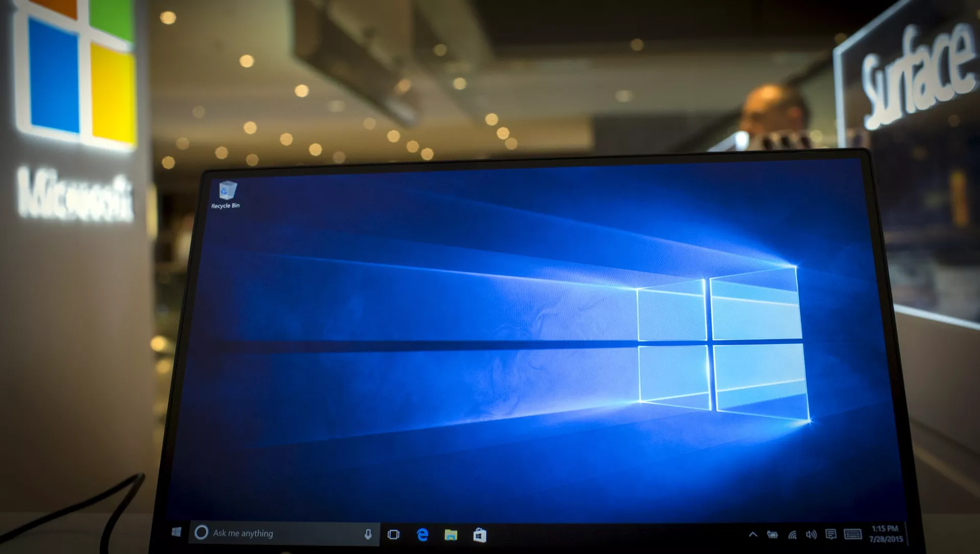Open the Action Center notifications icon
980x554 pixels.
831,534
